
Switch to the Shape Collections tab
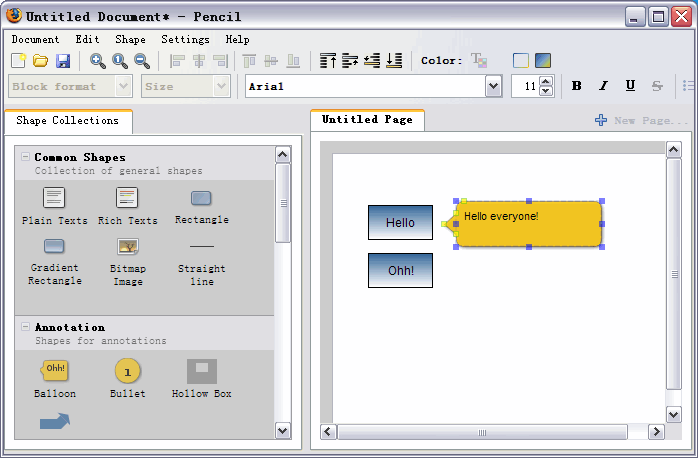68,121
